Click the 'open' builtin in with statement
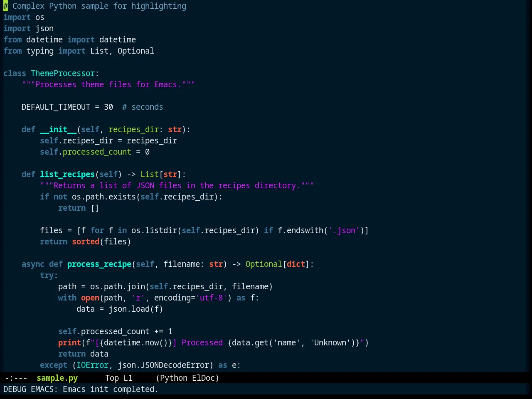 point(90,298)
